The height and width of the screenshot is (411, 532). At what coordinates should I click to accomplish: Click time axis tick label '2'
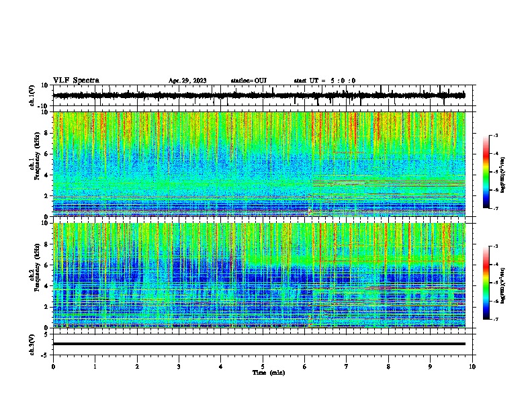(x=137, y=367)
